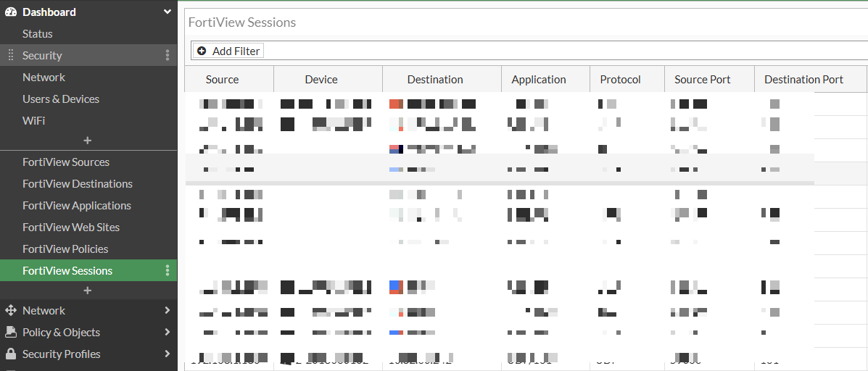Viewport: 868px width, 371px height.
Task: Click the Dashboard gauge icon
Action: click(x=11, y=12)
